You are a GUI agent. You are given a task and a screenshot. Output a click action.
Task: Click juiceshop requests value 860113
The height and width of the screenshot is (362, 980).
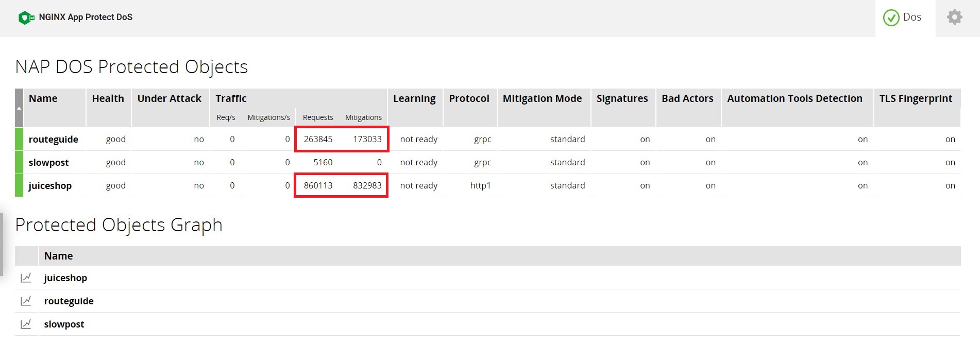[x=318, y=185]
